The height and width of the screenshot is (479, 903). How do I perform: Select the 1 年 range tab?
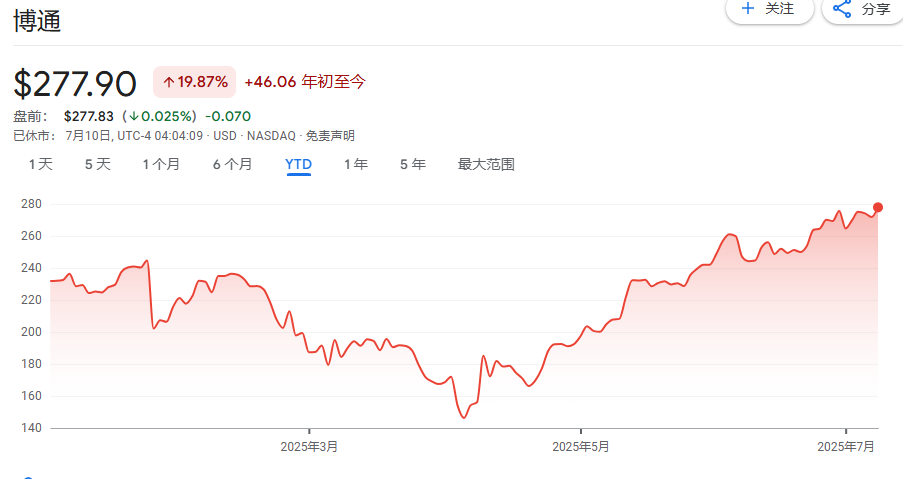tap(356, 164)
